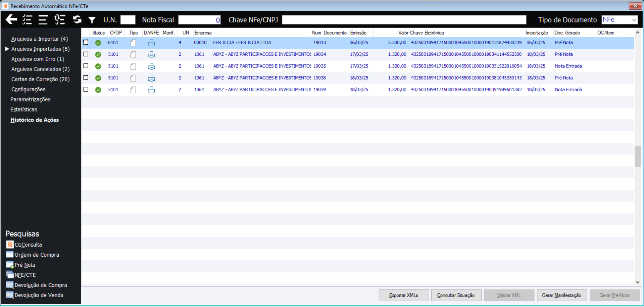Select Cartas de Correção (20)
The image size is (644, 307).
point(40,79)
